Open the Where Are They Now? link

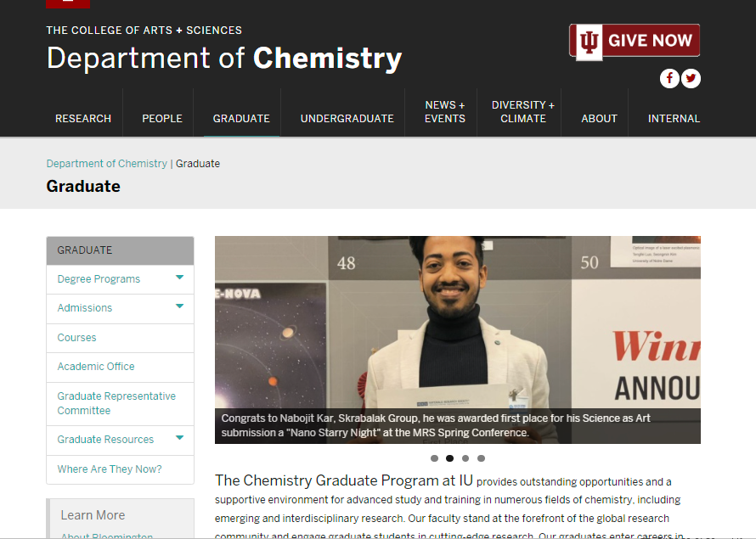[110, 469]
